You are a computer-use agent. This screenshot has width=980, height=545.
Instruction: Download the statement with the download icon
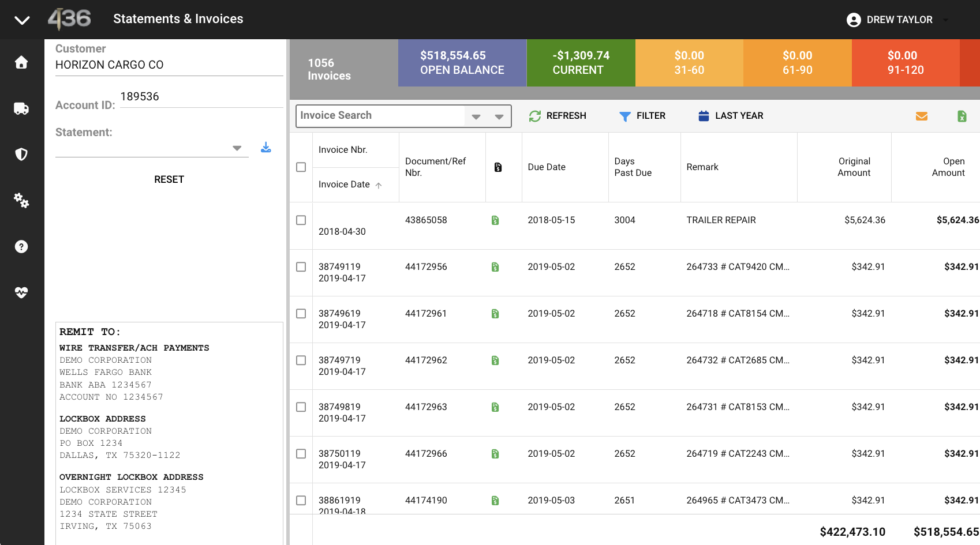[266, 148]
